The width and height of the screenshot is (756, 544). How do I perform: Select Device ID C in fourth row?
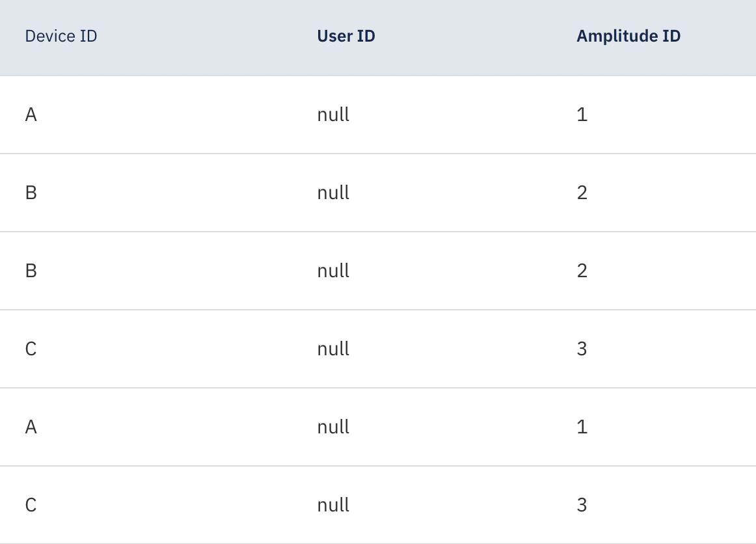[31, 349]
